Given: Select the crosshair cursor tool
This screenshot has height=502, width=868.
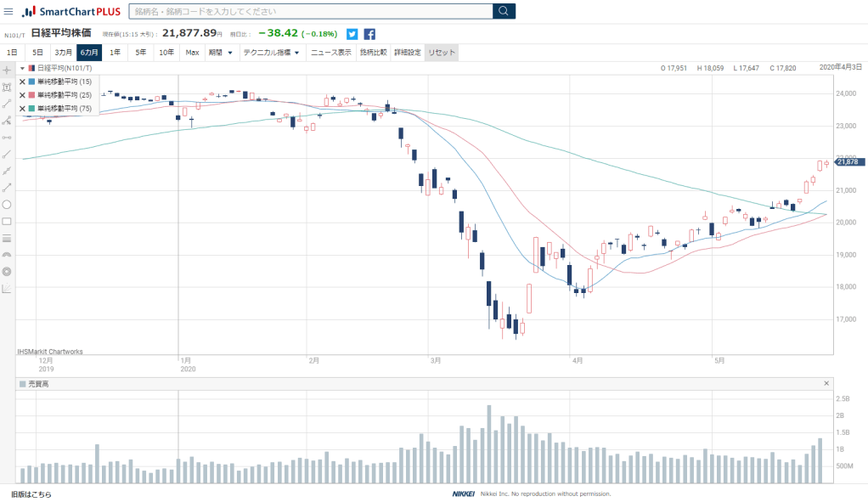Looking at the screenshot, I should click(7, 70).
